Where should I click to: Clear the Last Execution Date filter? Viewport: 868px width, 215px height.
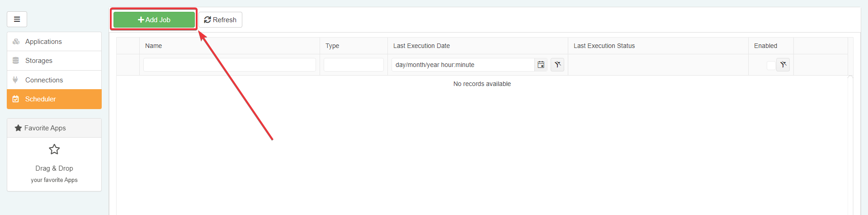pyautogui.click(x=557, y=65)
